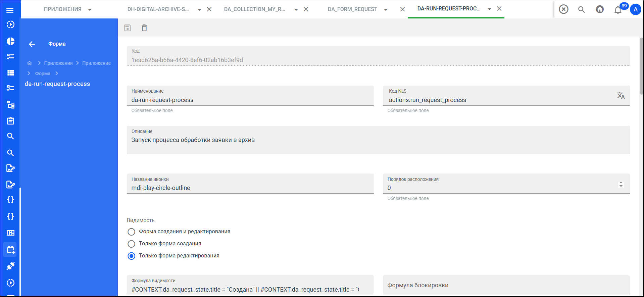Go back using the arrow next to Форма
The image size is (644, 297).
point(32,44)
